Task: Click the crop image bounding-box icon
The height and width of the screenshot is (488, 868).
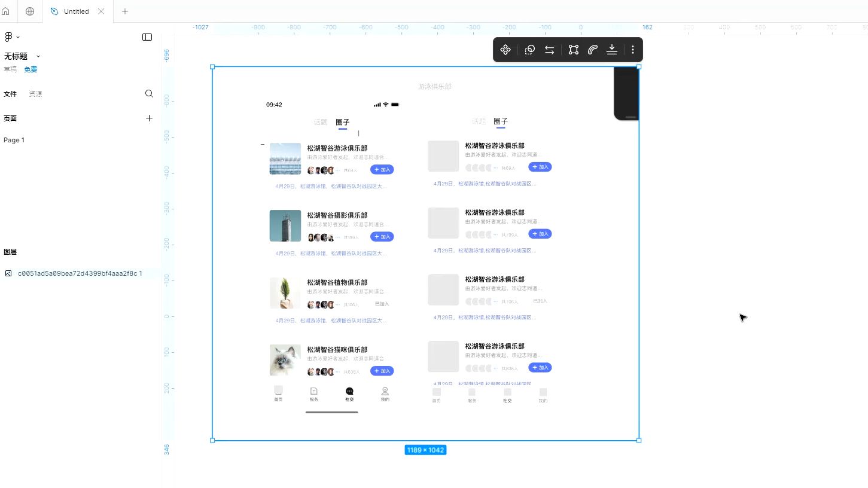Action: coord(573,50)
